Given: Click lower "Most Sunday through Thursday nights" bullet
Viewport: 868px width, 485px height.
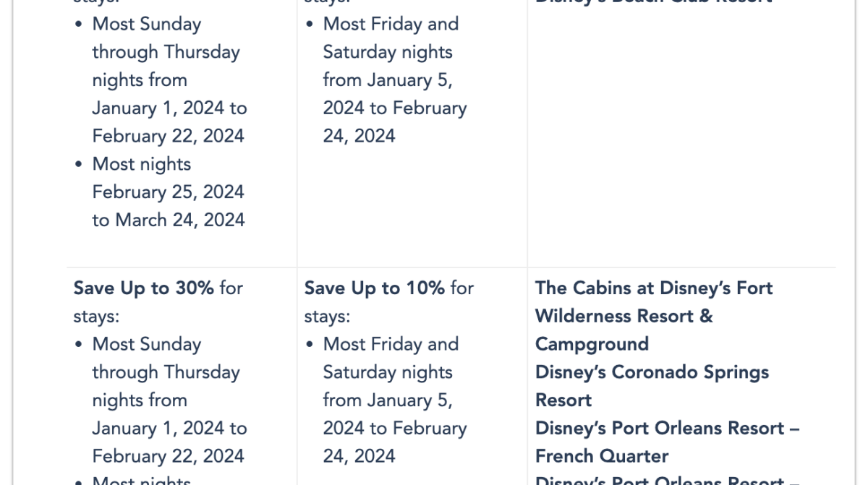Looking at the screenshot, I should click(x=169, y=400).
